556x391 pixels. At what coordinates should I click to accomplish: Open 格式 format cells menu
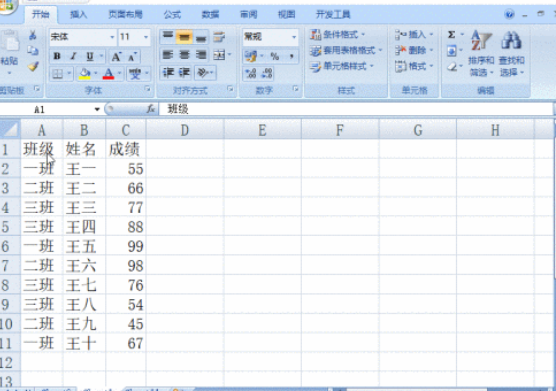pyautogui.click(x=414, y=66)
